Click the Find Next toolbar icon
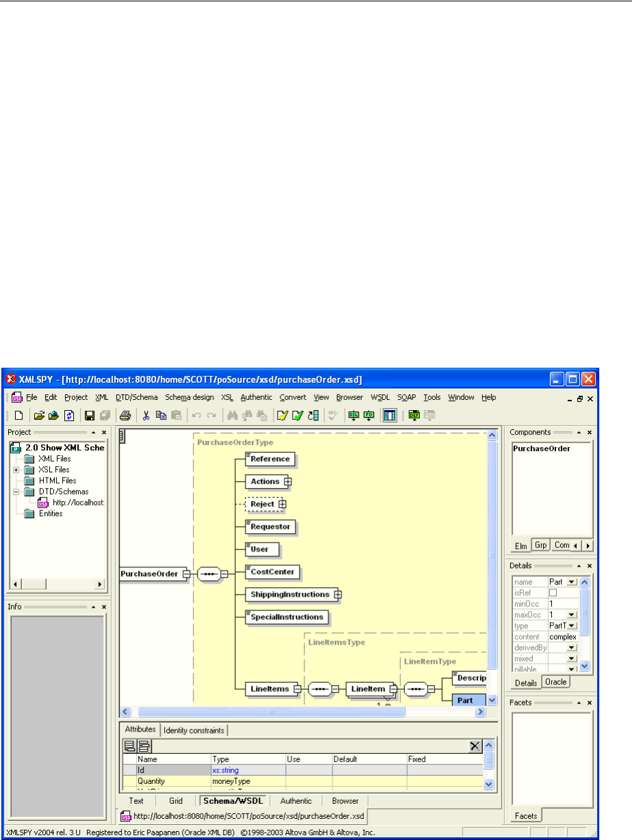 246,415
